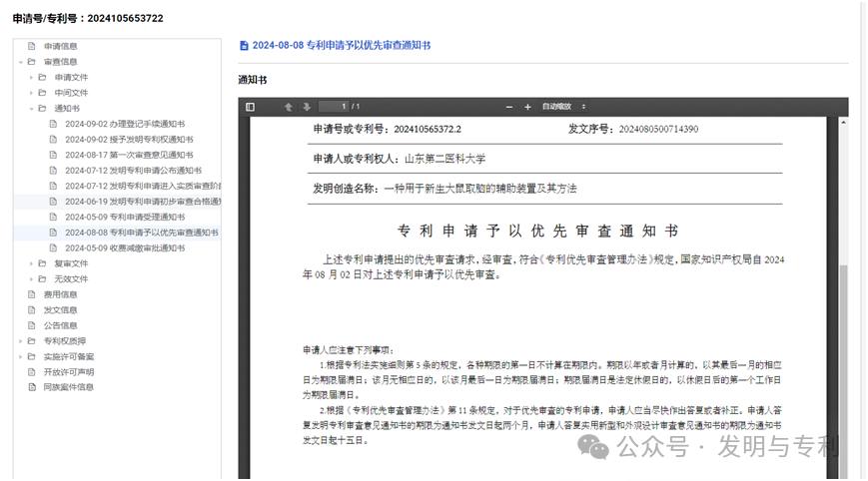Click the PDF scrollbar up arrow

[843, 122]
